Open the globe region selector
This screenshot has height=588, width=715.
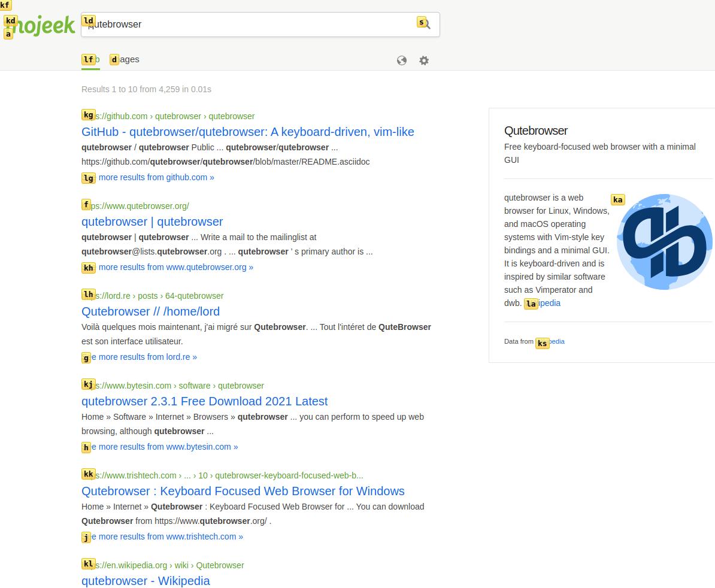pyautogui.click(x=402, y=60)
